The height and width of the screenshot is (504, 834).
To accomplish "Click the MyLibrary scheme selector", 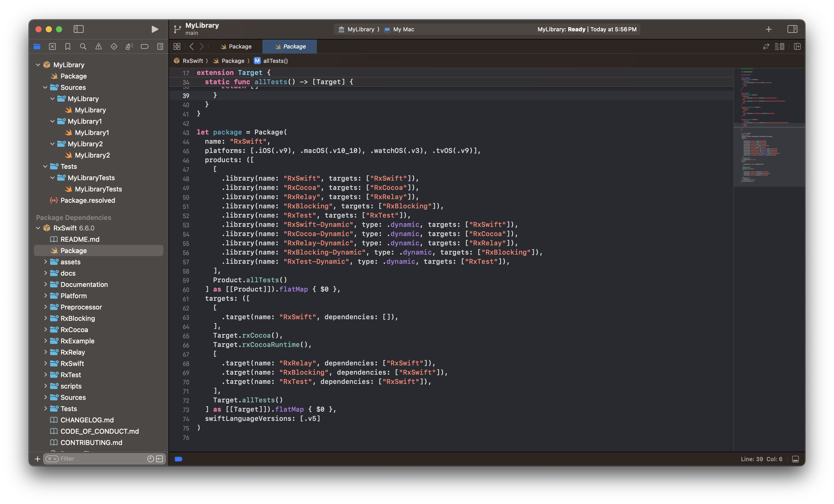I will [360, 30].
